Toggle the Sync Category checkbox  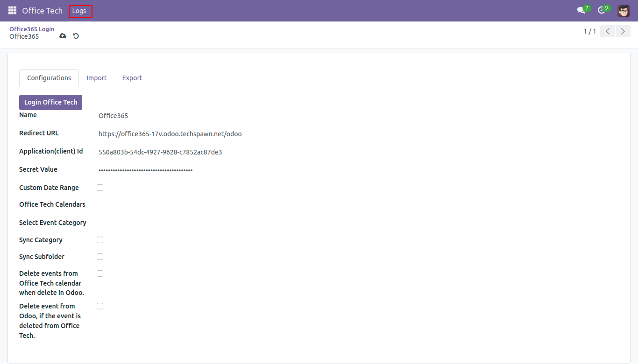click(100, 240)
